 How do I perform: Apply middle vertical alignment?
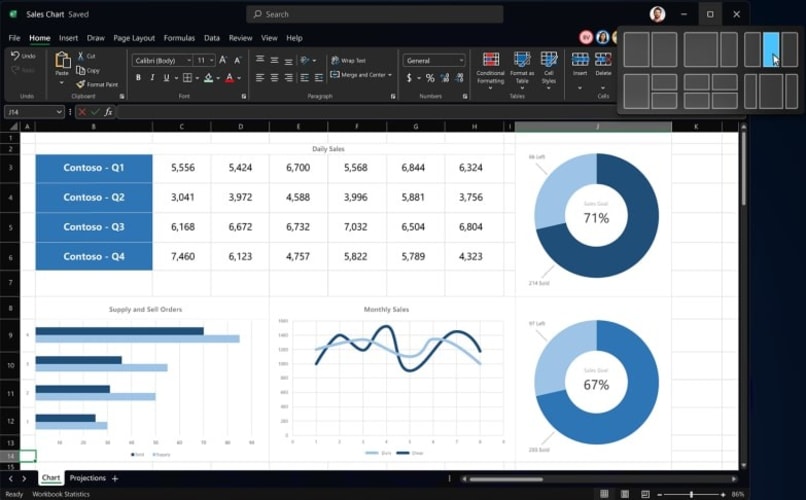(x=274, y=60)
